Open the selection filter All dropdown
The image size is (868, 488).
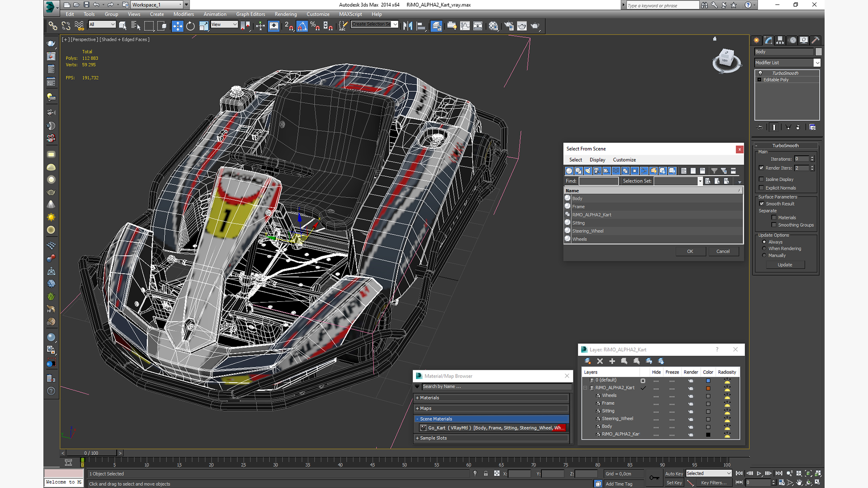[102, 24]
